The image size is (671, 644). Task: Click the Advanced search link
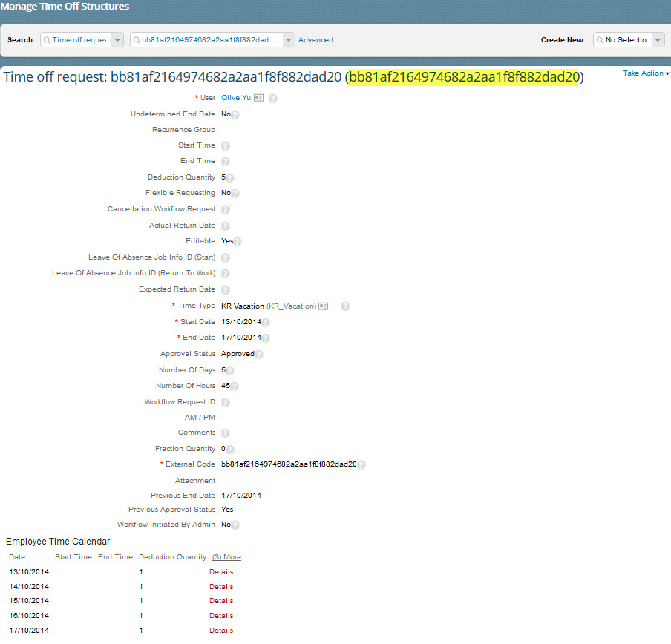pyautogui.click(x=315, y=40)
